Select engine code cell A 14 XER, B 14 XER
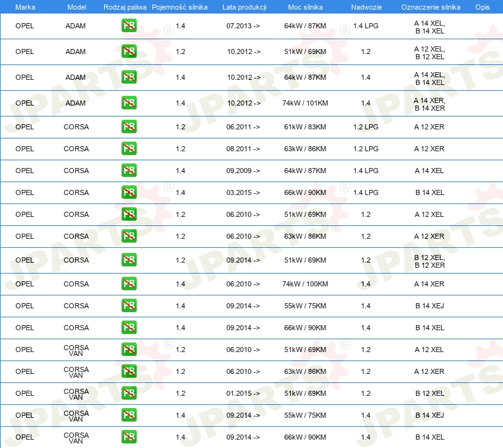Viewport: 503px width, 448px height. coord(430,104)
